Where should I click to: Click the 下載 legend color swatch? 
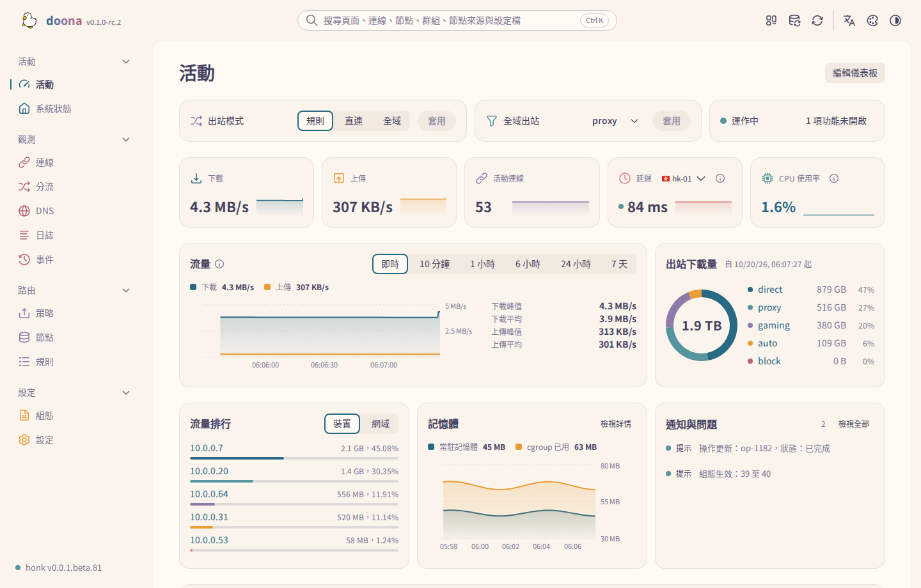click(193, 287)
